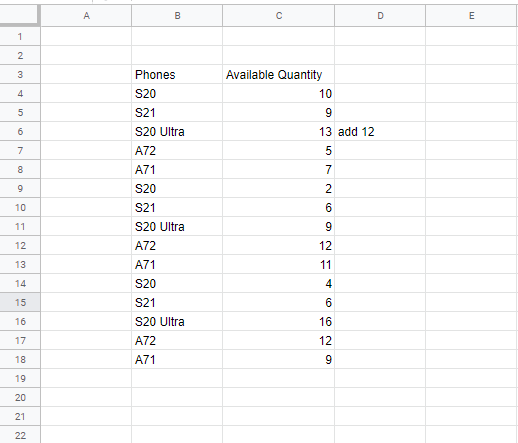Screen dimensions: 518x443
Task: Click the 'add 12' cell
Action: pos(380,131)
